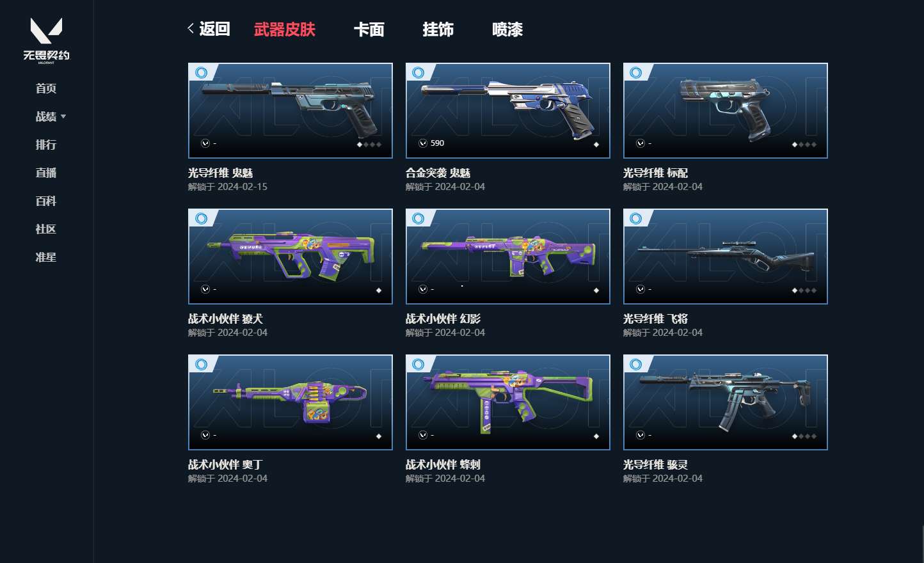Go to 排行 in the sidebar
This screenshot has width=924, height=563.
(x=46, y=145)
